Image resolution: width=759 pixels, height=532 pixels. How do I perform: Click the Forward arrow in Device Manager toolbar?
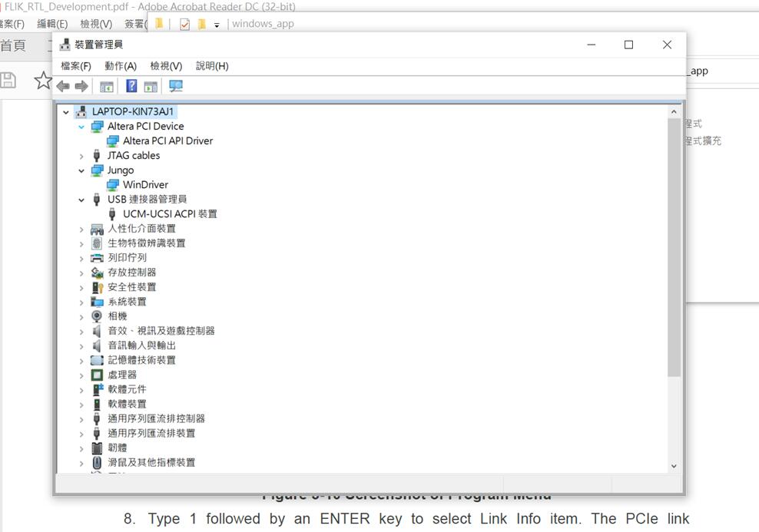pyautogui.click(x=81, y=87)
